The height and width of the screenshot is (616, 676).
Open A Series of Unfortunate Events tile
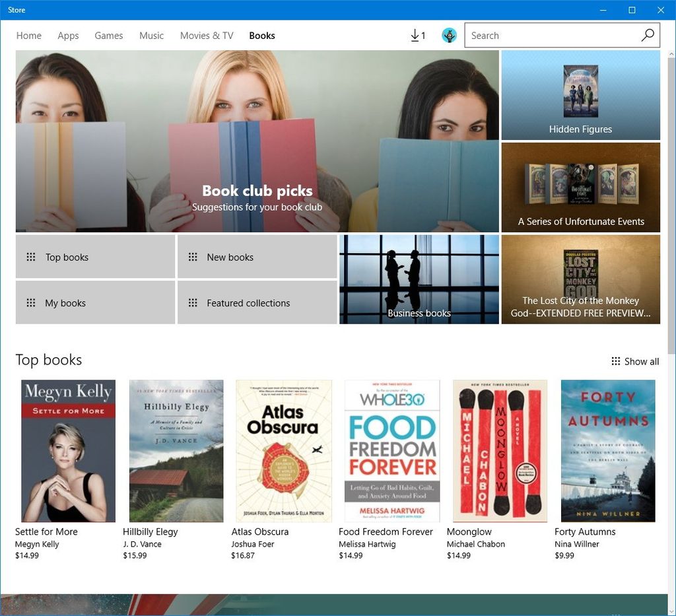(580, 187)
